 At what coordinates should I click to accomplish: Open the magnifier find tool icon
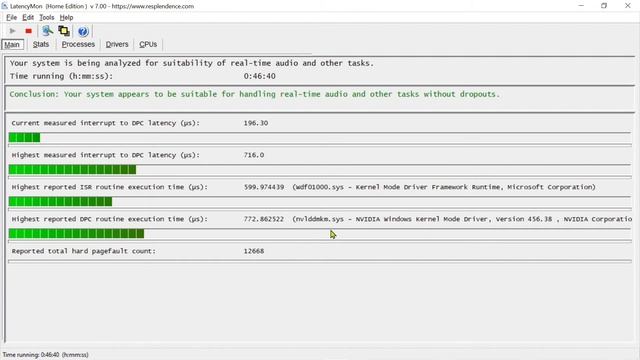47,31
